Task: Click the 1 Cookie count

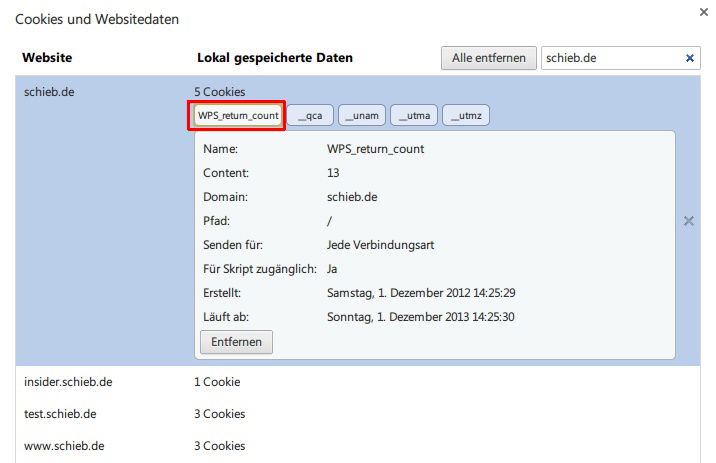Action: 217,382
